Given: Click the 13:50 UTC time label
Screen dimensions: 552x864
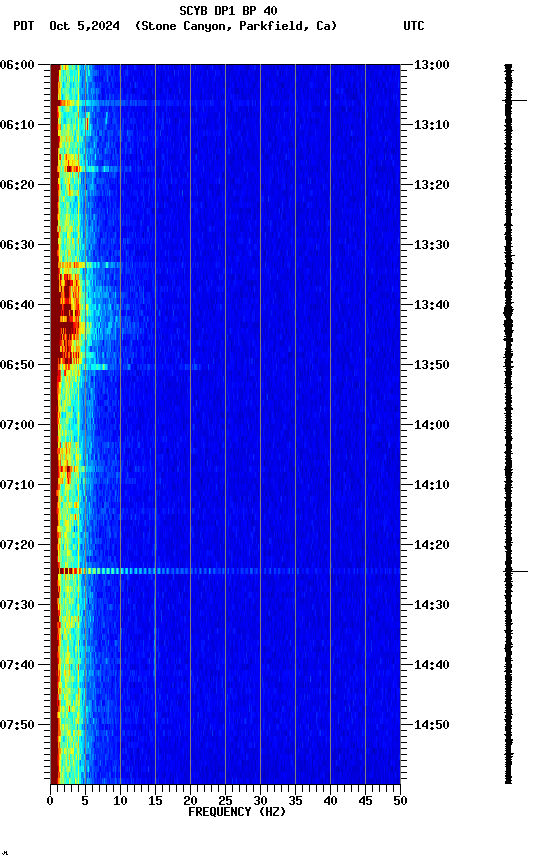Looking at the screenshot, I should click(x=431, y=365).
